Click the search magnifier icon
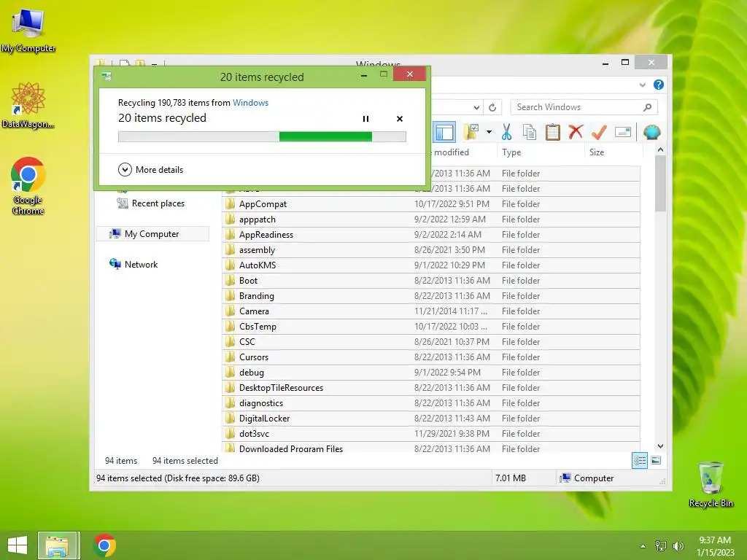Viewport: 747px width, 560px height. coord(648,107)
